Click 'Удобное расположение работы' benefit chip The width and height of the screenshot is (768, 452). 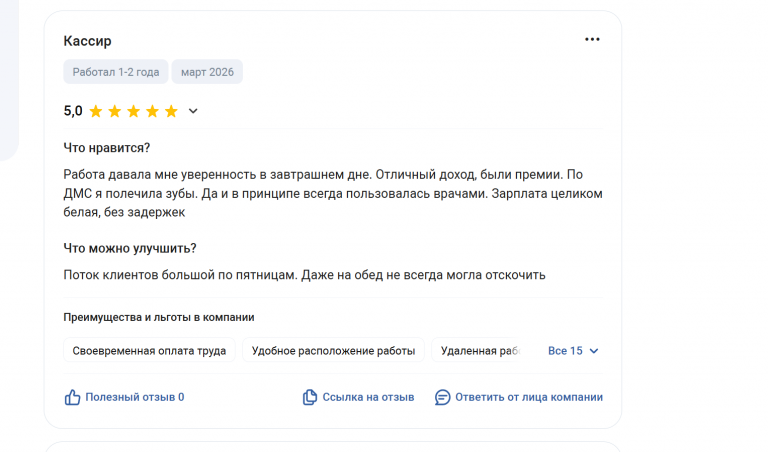click(x=333, y=351)
